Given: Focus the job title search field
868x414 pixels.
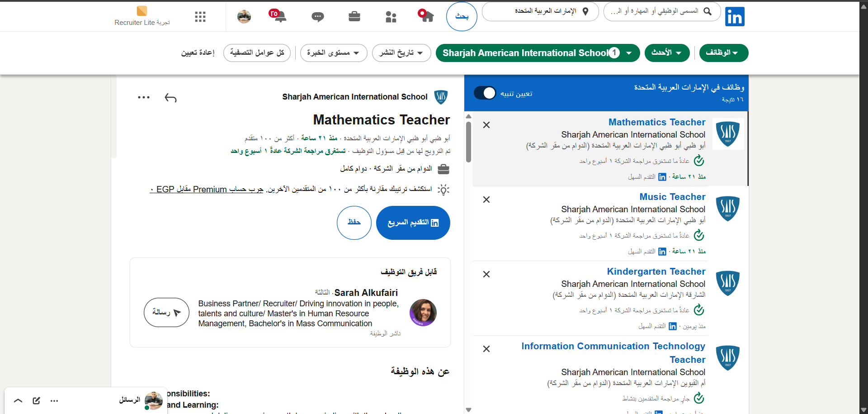Looking at the screenshot, I should point(662,11).
